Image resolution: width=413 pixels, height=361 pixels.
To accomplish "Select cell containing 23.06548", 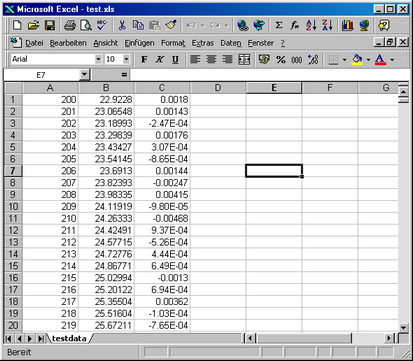I will tap(106, 111).
